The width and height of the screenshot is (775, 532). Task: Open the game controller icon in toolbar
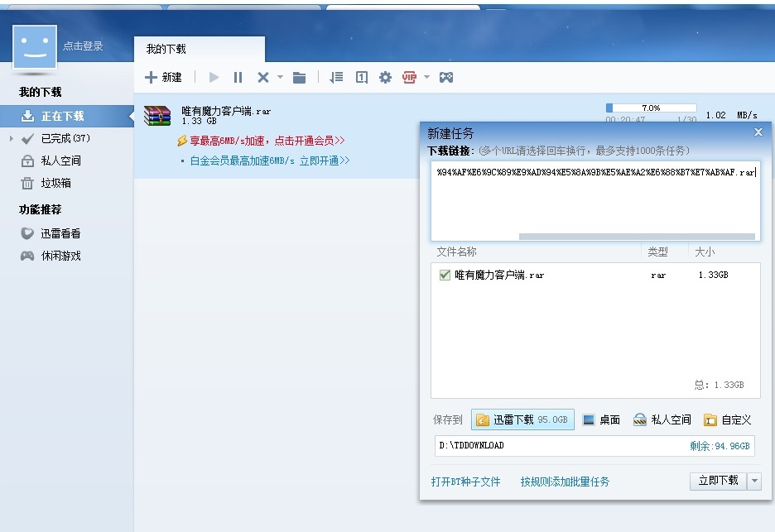pos(445,77)
